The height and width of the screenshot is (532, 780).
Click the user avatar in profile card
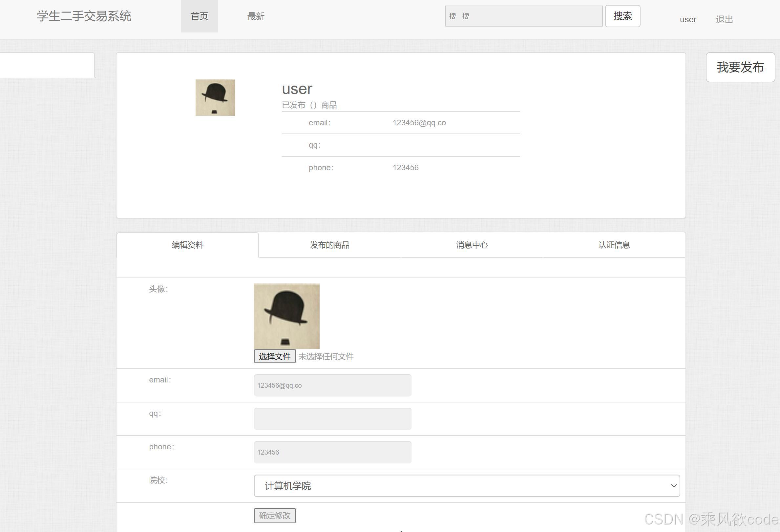[x=215, y=97]
